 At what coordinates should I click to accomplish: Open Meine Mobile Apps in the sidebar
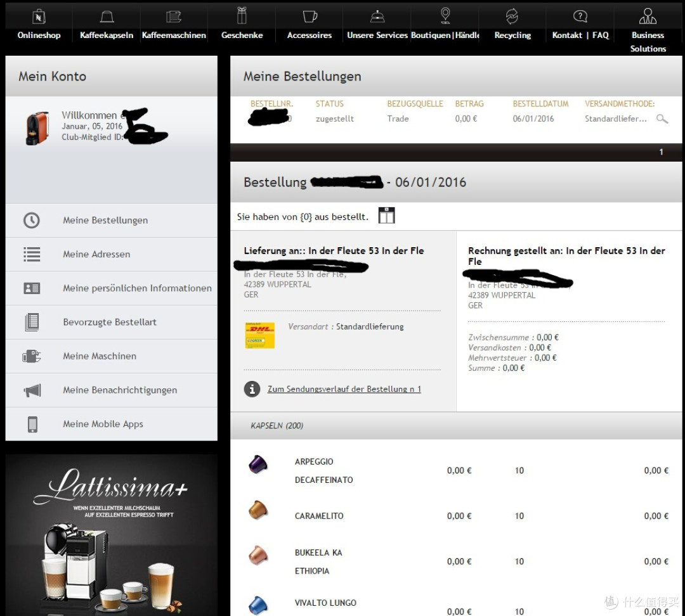click(x=112, y=424)
